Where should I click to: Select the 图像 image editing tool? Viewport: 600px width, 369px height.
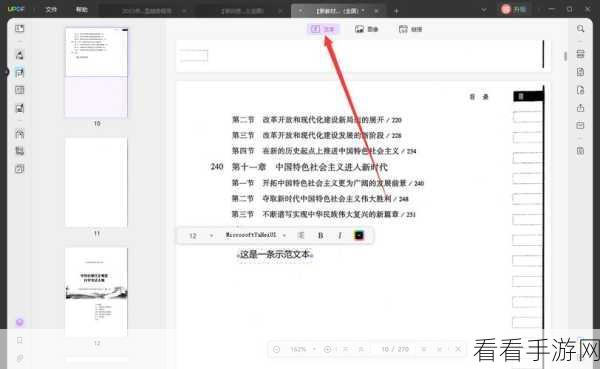click(x=367, y=29)
